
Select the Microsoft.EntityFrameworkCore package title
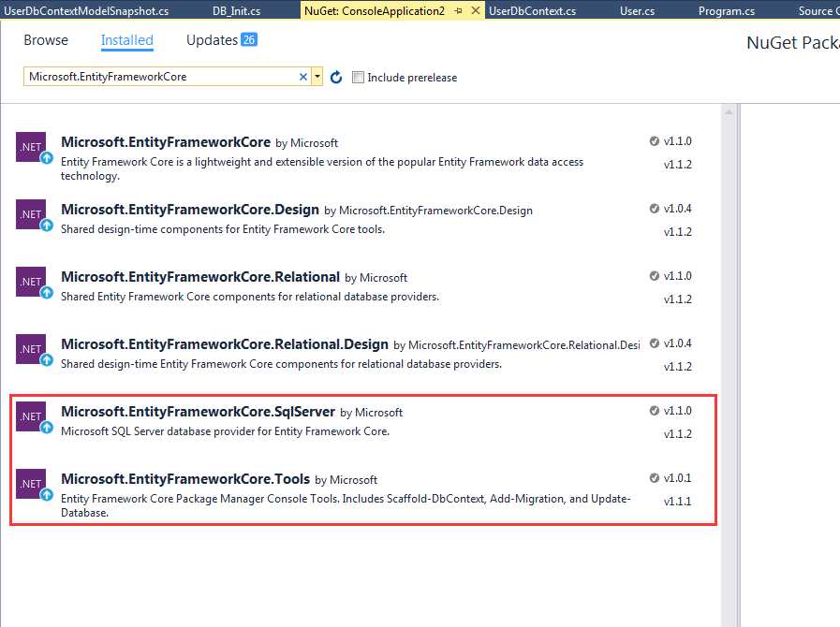166,142
